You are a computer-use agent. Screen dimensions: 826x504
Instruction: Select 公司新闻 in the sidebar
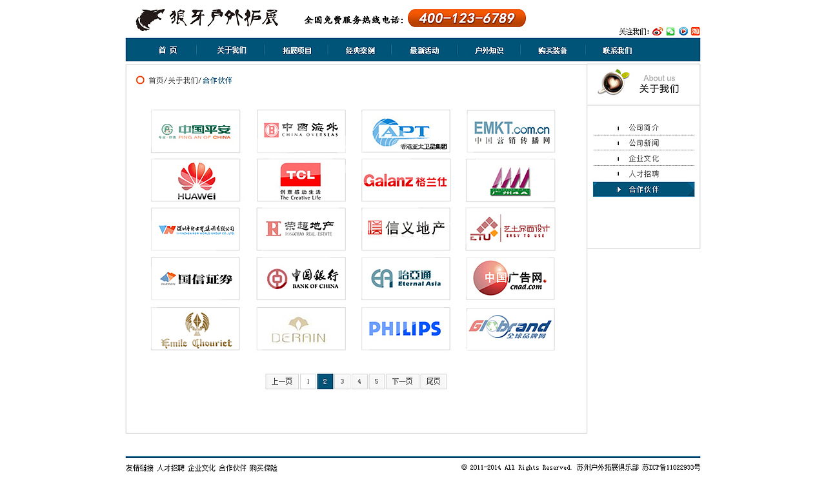(644, 143)
